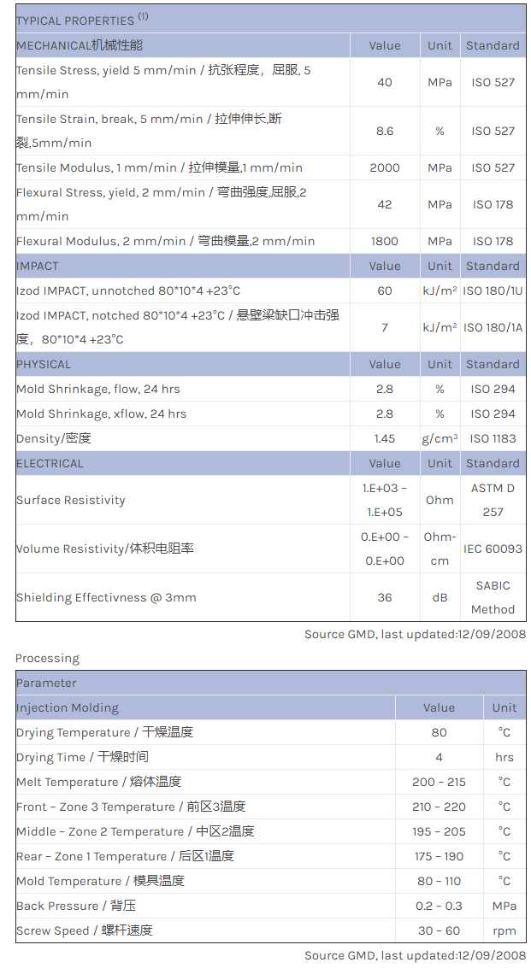Click the IEC 60093 standard cell
Image resolution: width=531 pixels, height=980 pixels.
[493, 549]
